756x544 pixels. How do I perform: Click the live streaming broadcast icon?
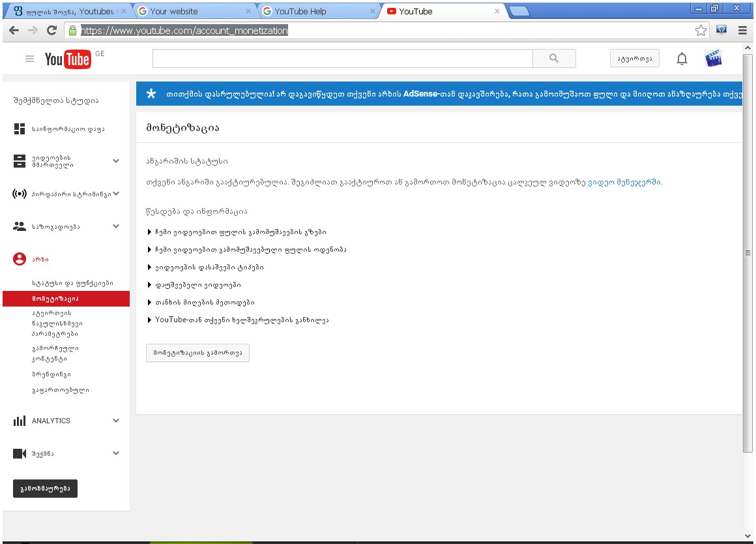coord(20,194)
